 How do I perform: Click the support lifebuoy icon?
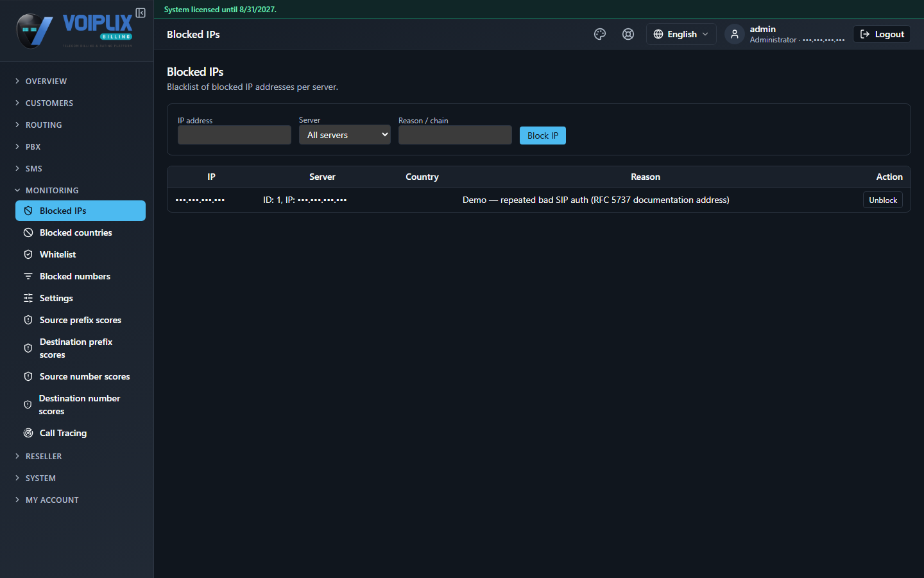(x=628, y=34)
